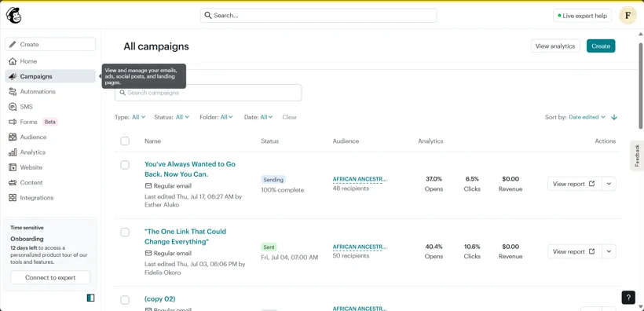Open "You've Always Wanted to Go Back" campaign

click(x=190, y=169)
